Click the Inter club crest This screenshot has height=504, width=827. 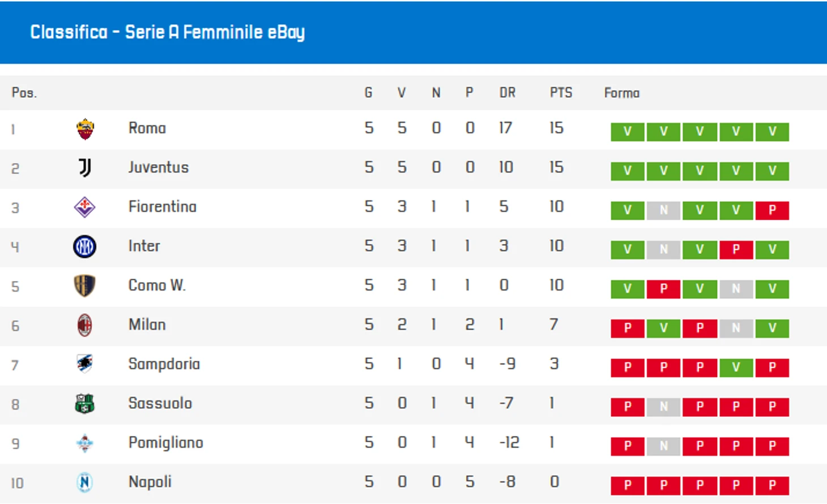tap(85, 247)
